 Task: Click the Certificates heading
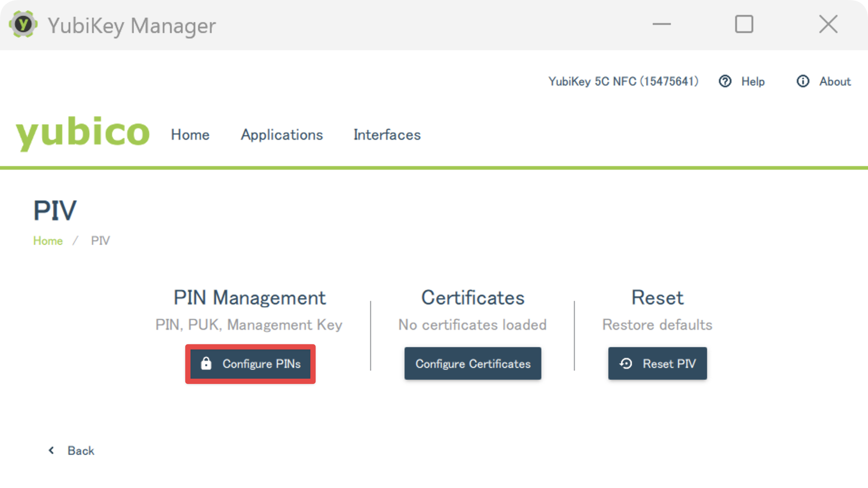[473, 298]
